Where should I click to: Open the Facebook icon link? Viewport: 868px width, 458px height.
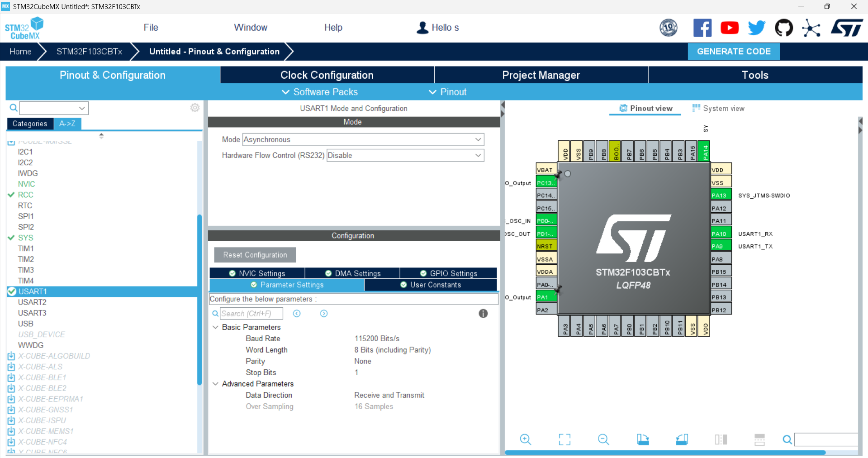pos(702,28)
